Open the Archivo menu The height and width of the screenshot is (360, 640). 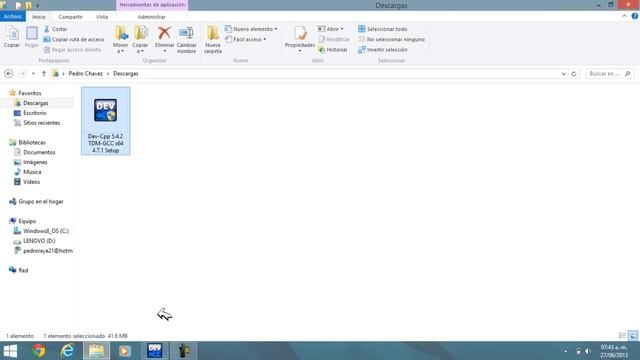(x=13, y=17)
